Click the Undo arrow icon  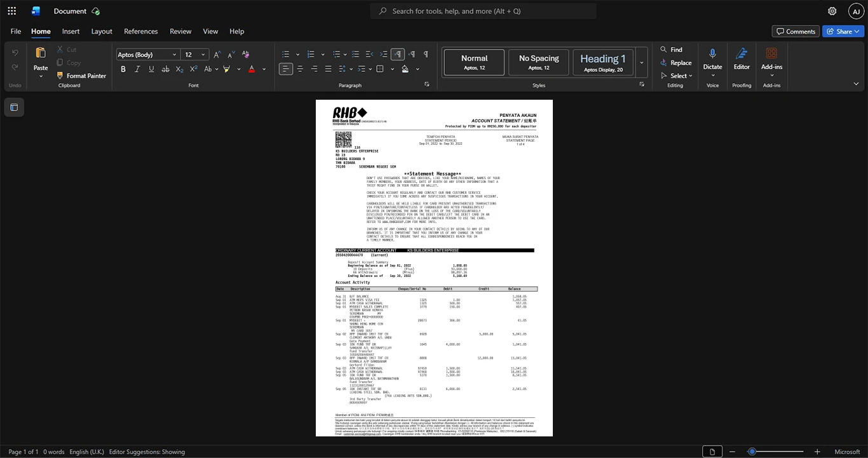tap(15, 53)
